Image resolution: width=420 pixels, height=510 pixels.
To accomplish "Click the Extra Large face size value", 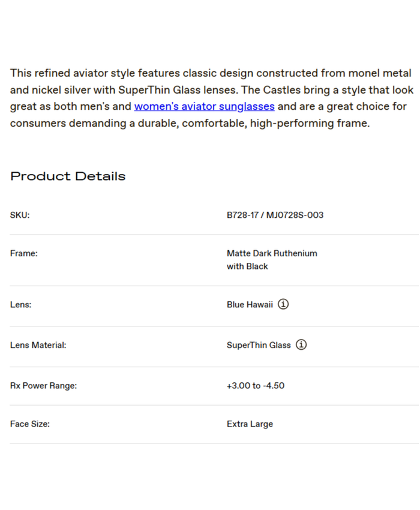I will (250, 424).
